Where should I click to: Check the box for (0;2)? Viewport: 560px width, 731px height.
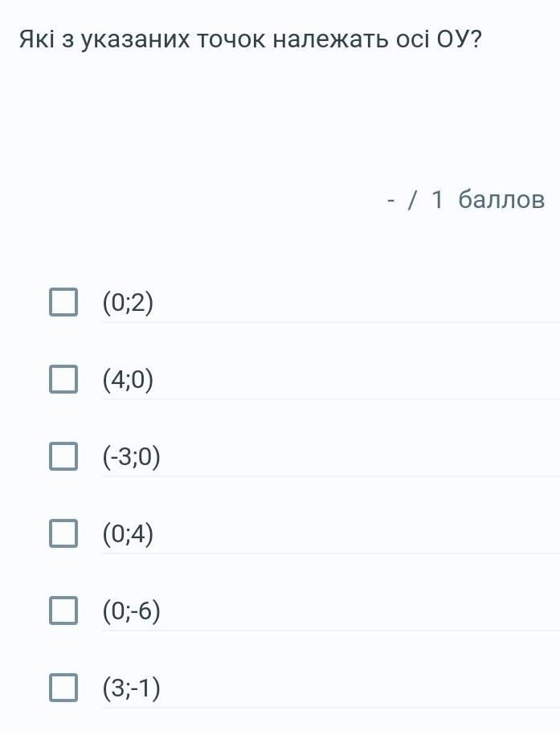[63, 303]
